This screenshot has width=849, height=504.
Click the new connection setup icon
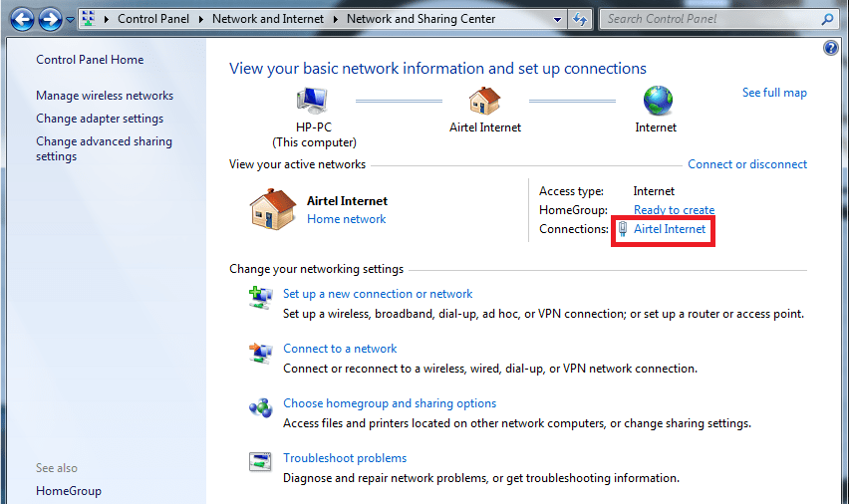click(x=260, y=298)
